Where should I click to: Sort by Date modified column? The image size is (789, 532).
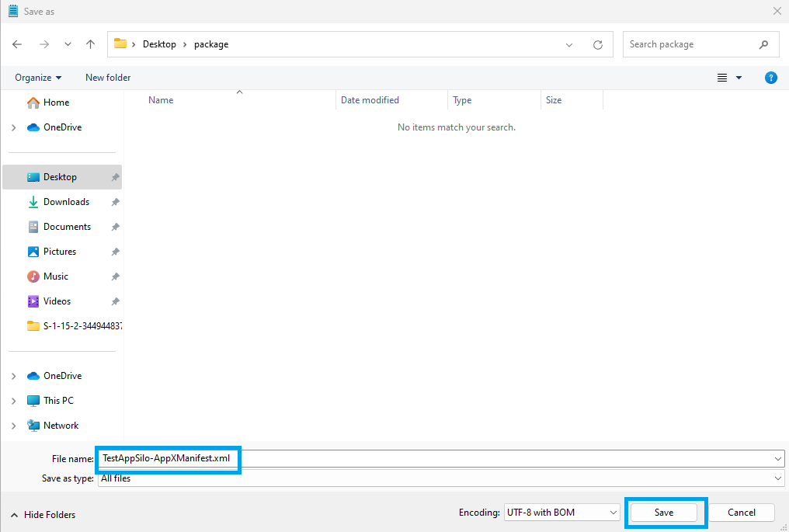click(370, 100)
